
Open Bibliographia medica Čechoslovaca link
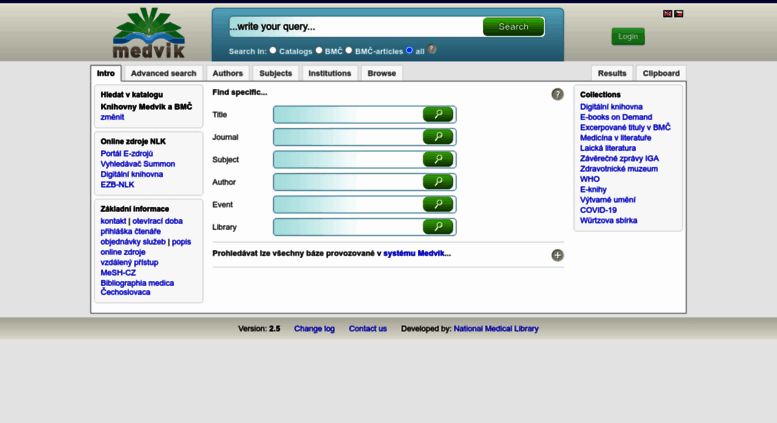pos(137,287)
